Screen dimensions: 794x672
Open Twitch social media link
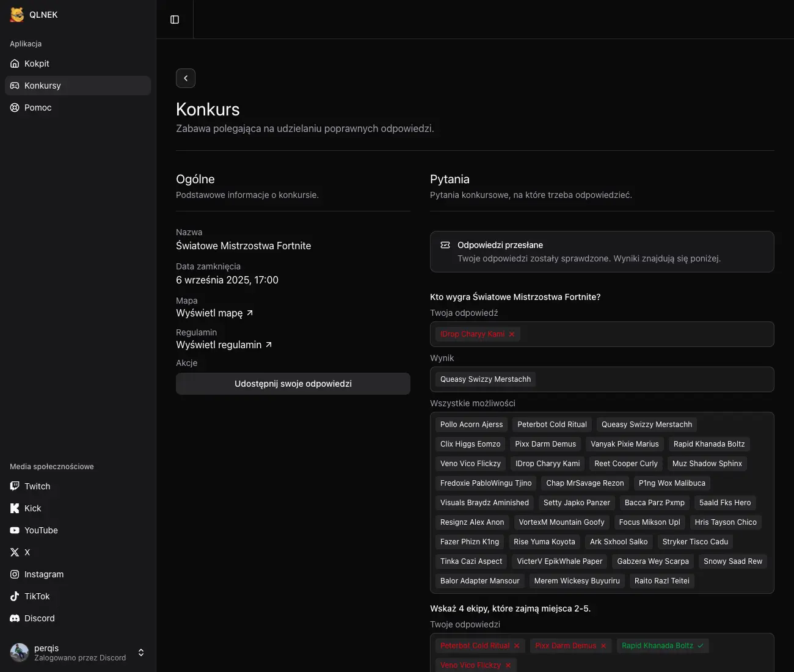37,486
